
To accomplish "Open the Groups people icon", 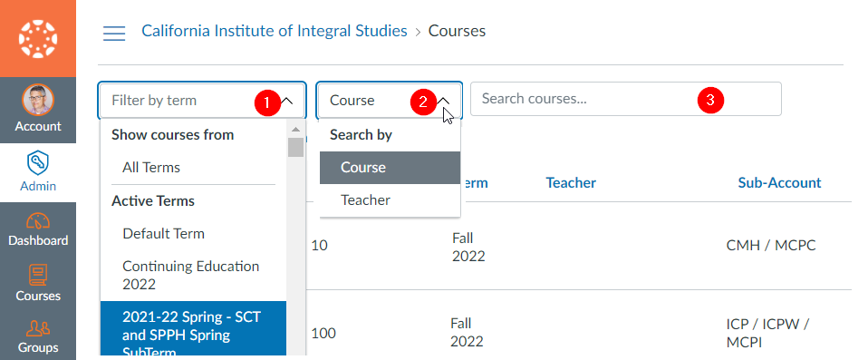I will [x=38, y=328].
